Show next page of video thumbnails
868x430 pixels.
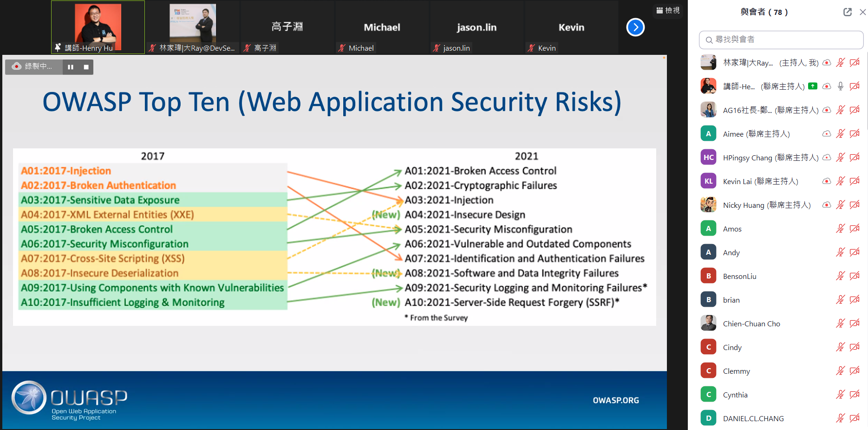(x=635, y=27)
